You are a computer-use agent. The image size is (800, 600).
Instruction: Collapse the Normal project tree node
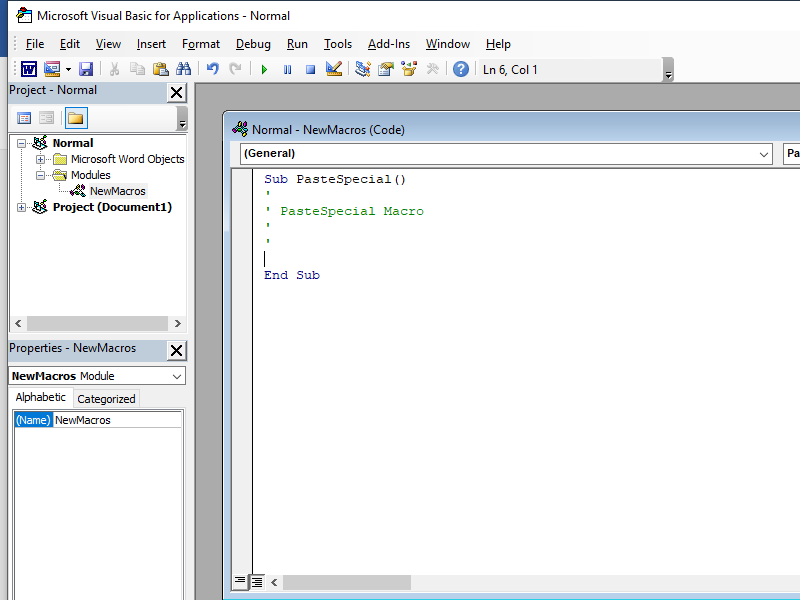(21, 143)
